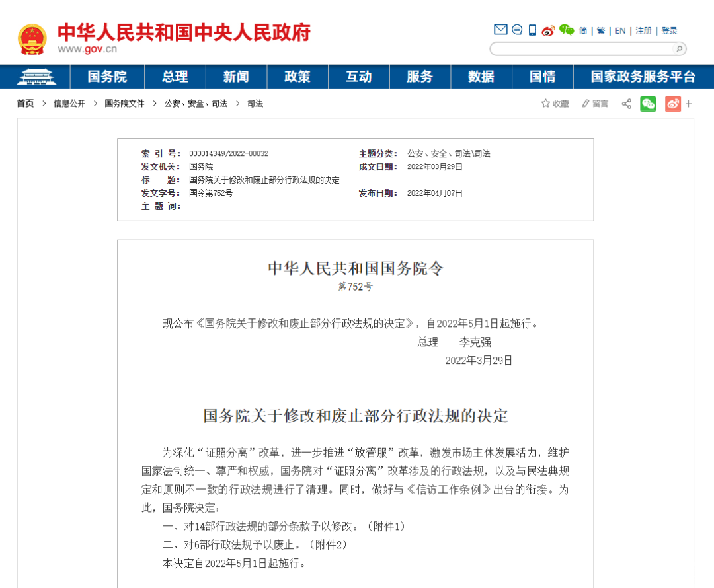
Task: Click the search magnifier icon
Action: pos(678,49)
